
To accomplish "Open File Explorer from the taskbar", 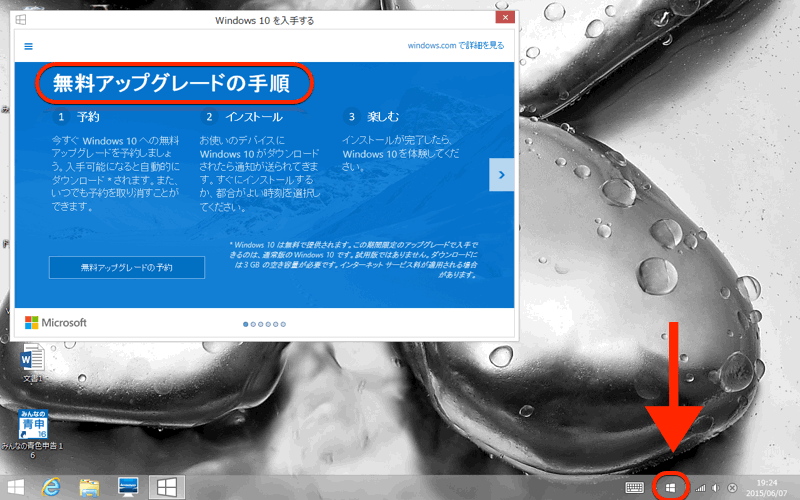I will (x=90, y=487).
